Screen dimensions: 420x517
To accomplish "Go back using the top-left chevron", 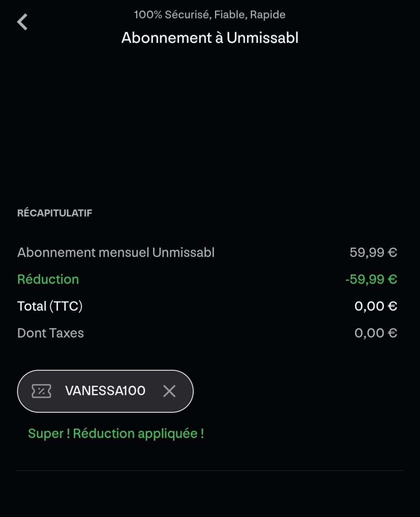I will tap(22, 22).
